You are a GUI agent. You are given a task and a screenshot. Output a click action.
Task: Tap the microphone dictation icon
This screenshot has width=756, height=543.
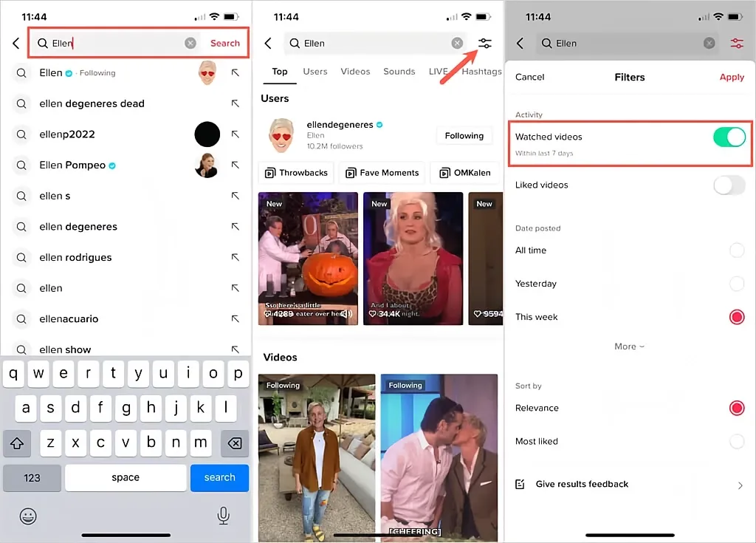(224, 515)
